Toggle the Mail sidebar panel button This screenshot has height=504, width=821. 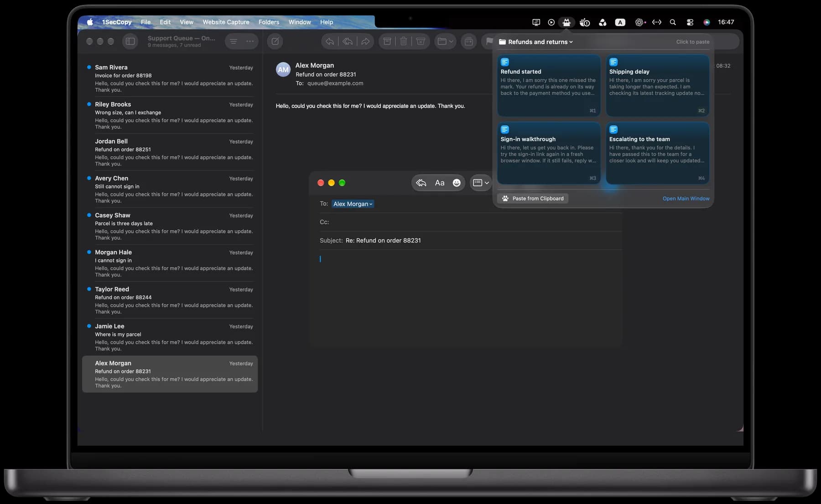tap(130, 41)
